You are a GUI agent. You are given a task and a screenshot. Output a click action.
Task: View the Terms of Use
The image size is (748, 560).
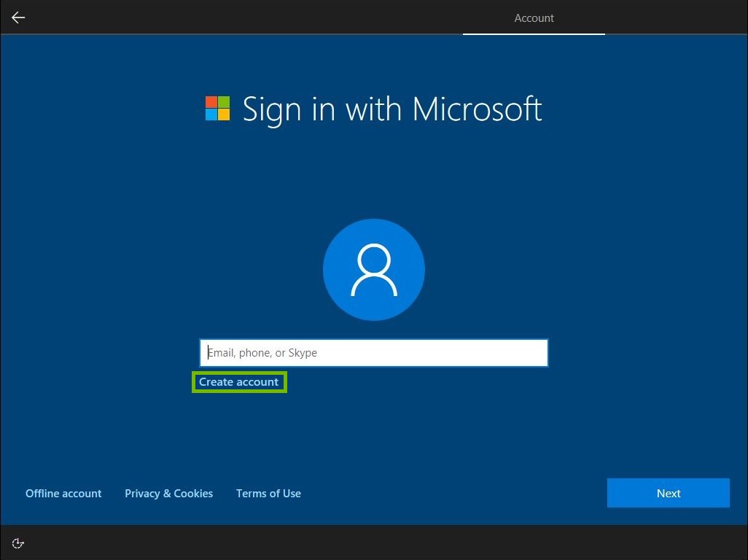click(x=268, y=493)
